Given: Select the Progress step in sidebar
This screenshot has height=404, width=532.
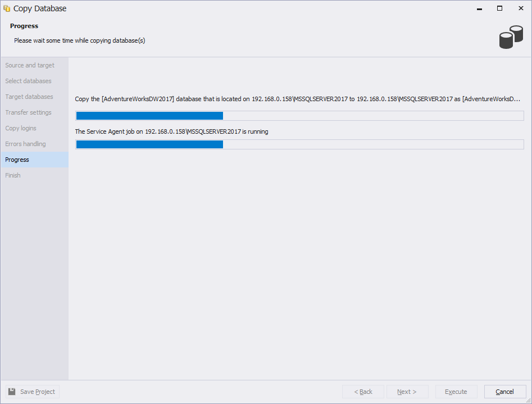Looking at the screenshot, I should coord(17,160).
